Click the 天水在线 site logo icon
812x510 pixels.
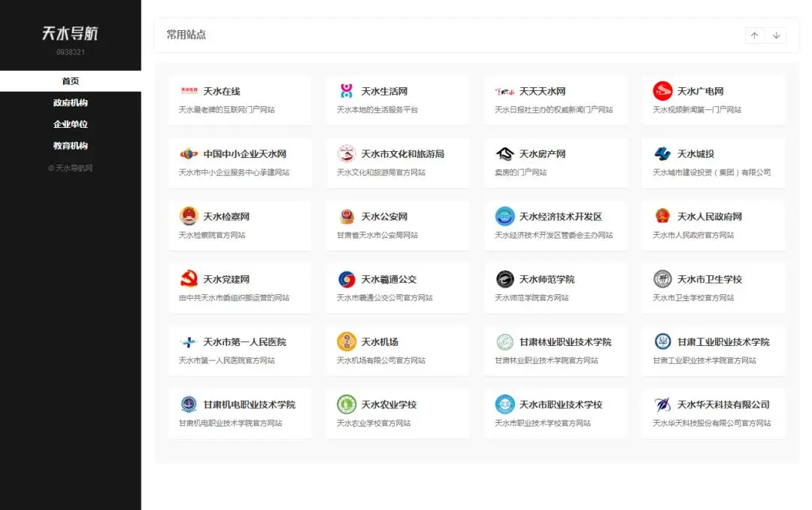tap(189, 91)
